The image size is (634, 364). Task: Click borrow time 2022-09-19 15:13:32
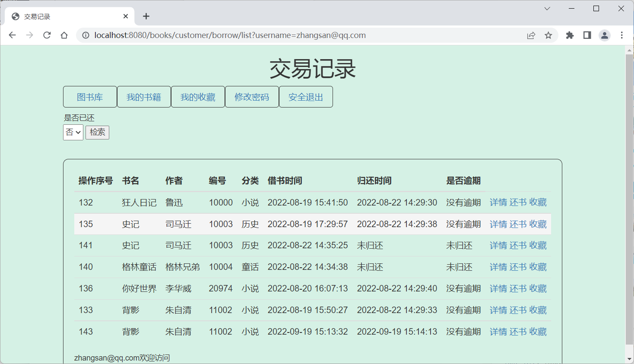click(308, 332)
